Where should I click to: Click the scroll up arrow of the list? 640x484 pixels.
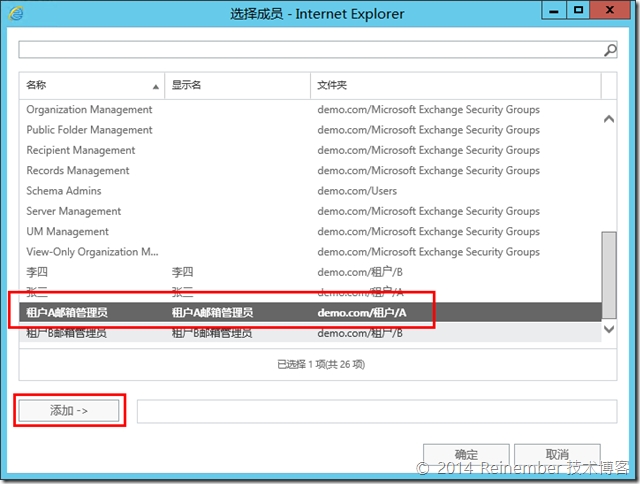[609, 119]
